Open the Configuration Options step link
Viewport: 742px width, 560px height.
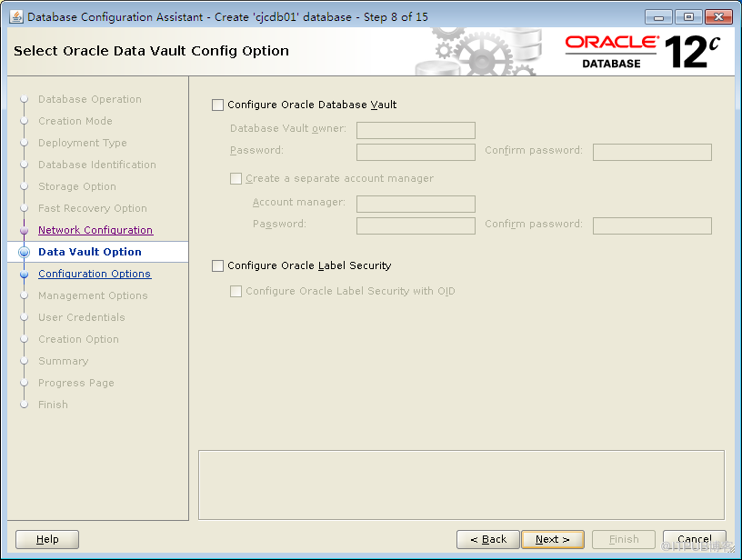95,274
